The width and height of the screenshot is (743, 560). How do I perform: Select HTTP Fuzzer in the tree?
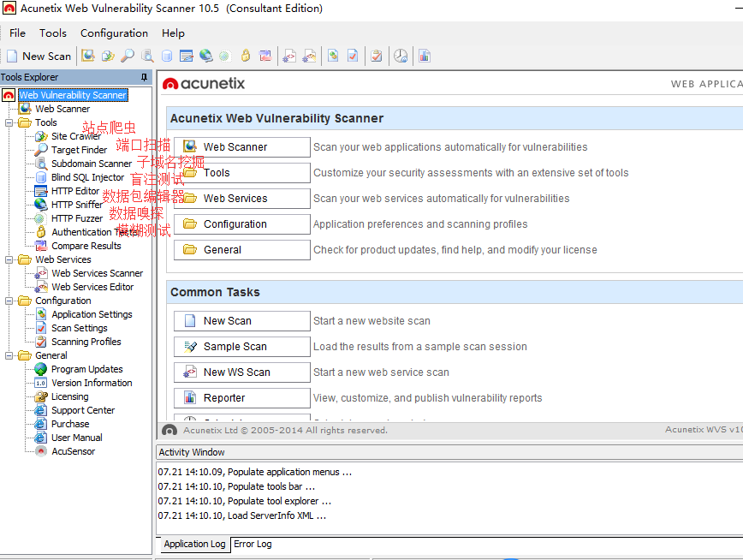77,218
